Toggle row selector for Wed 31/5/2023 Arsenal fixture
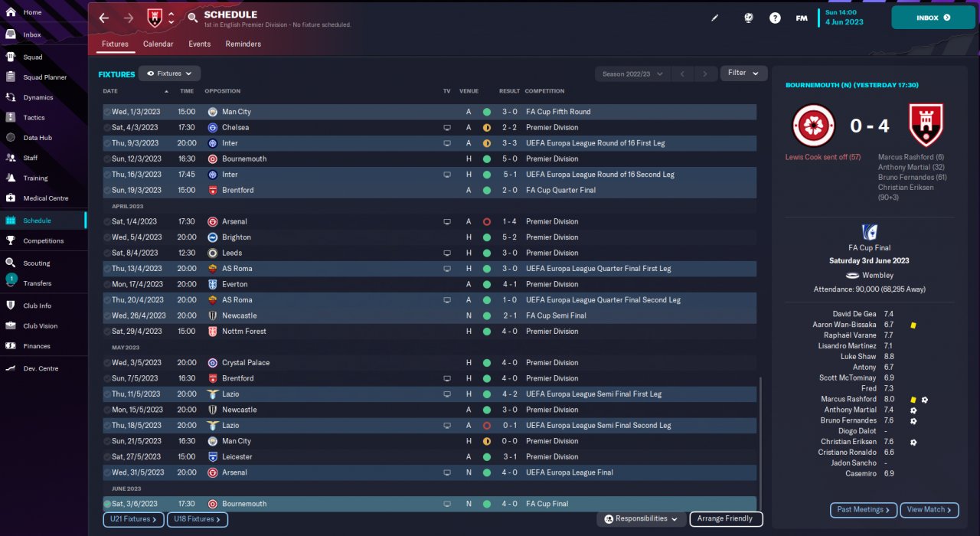 (x=107, y=472)
